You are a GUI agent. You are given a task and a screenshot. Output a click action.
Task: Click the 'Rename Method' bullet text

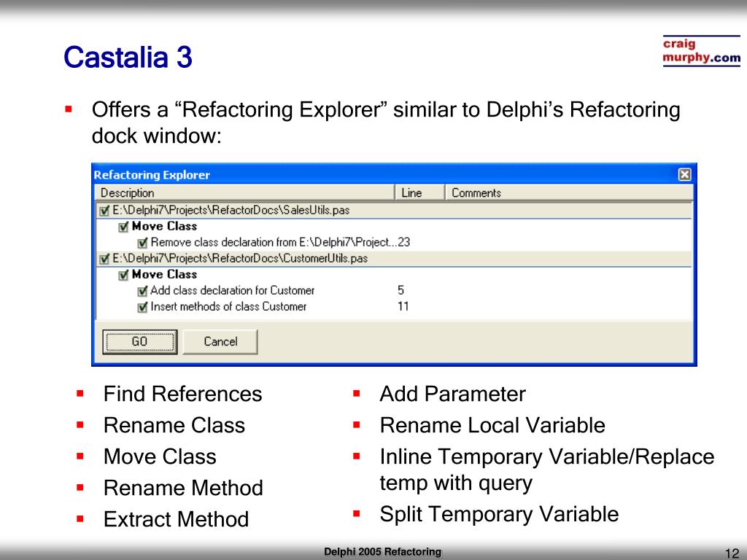tap(183, 489)
